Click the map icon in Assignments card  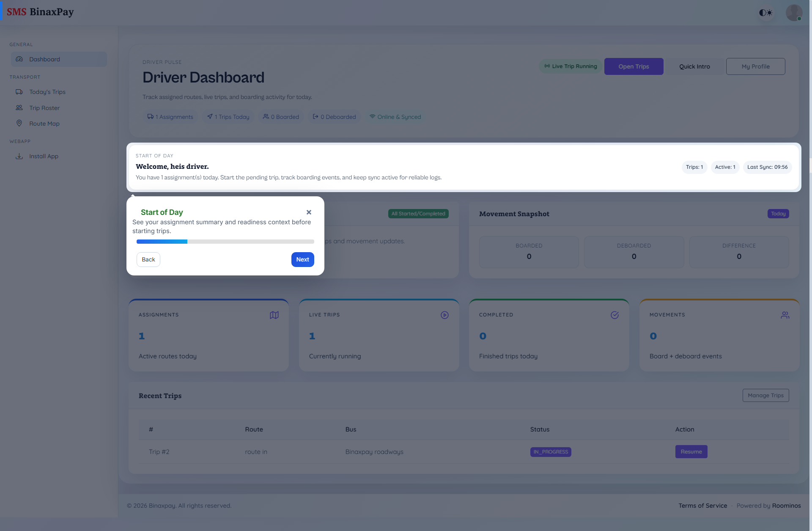point(274,315)
